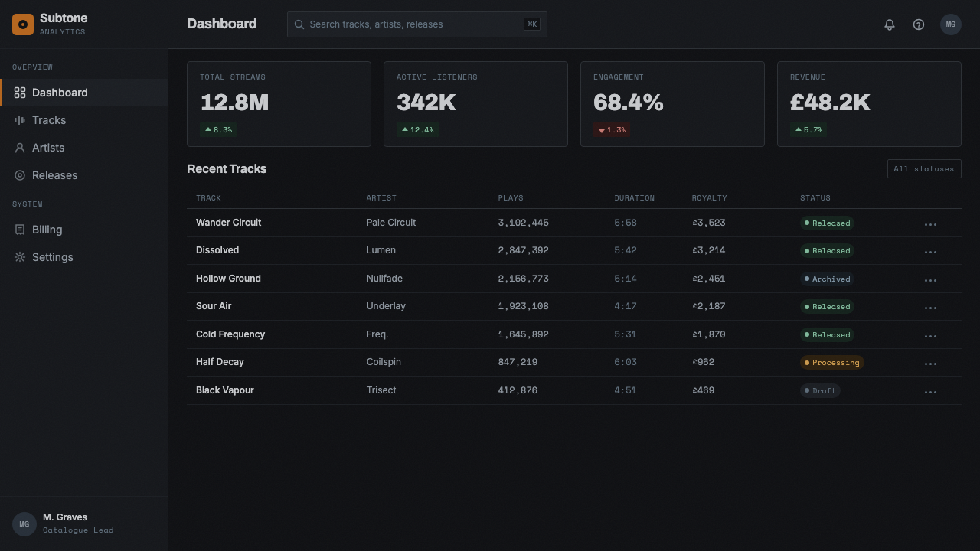
Task: Expand the All statuses filter
Action: [x=924, y=169]
